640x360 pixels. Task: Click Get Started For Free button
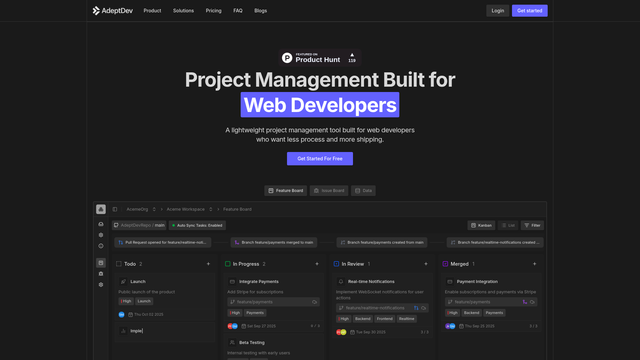(x=320, y=158)
